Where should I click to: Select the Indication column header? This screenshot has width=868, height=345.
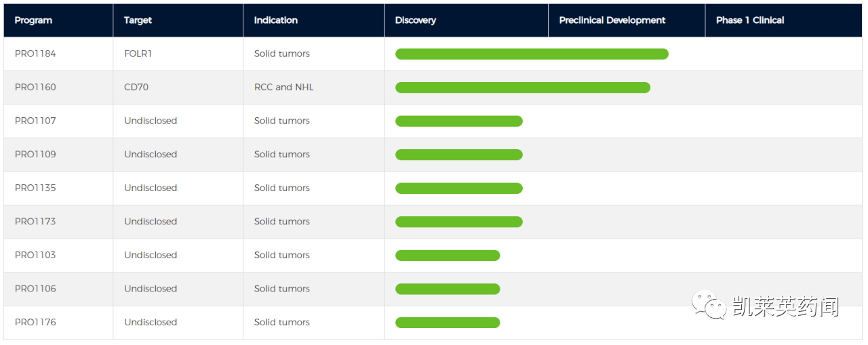(275, 20)
